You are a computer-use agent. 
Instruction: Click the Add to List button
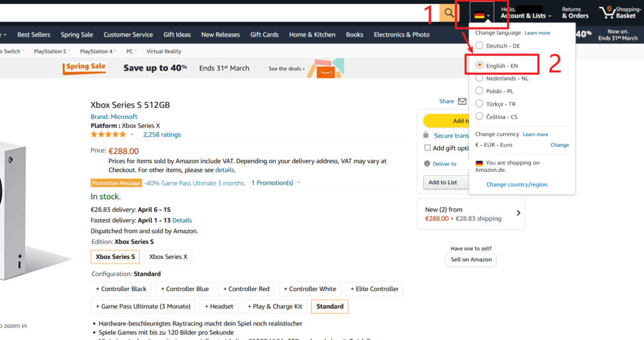click(443, 183)
